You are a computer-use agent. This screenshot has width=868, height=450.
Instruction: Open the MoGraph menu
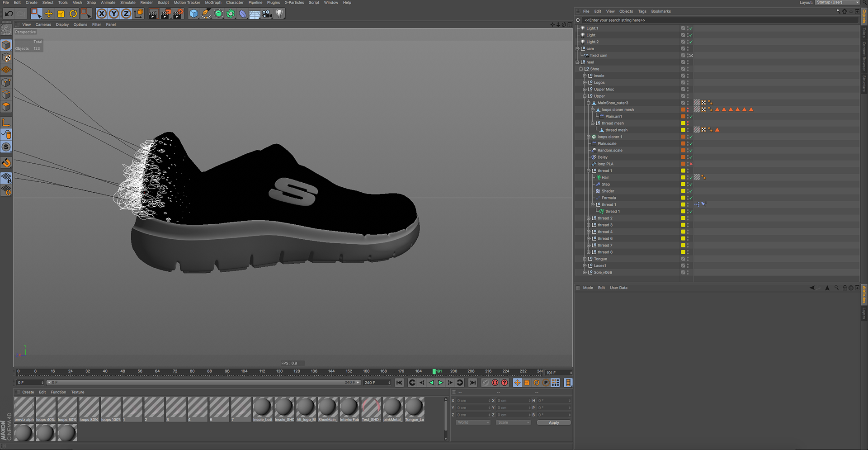point(213,3)
